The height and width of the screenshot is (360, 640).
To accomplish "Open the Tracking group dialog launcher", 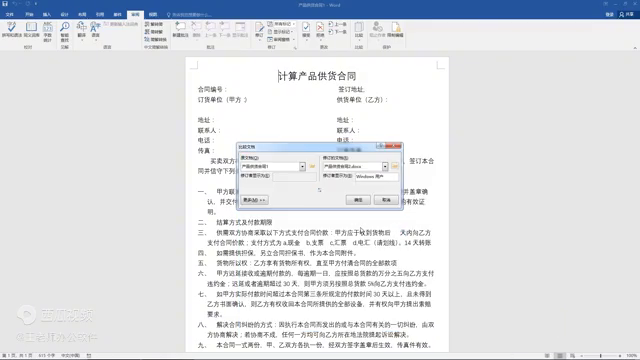I will coord(295,48).
